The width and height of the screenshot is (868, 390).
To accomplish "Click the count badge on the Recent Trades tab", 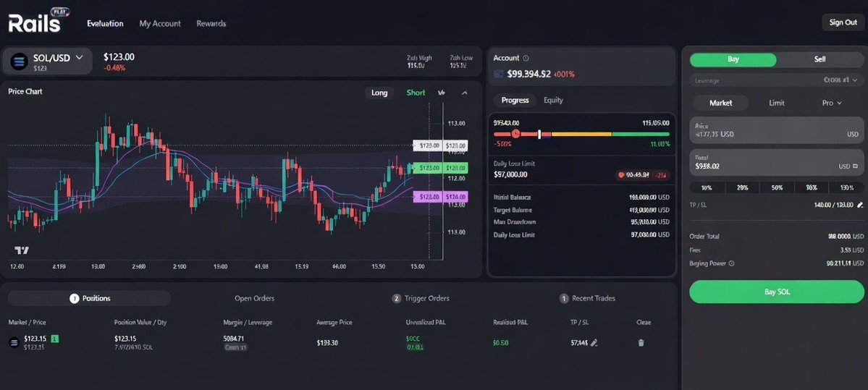I will 563,298.
